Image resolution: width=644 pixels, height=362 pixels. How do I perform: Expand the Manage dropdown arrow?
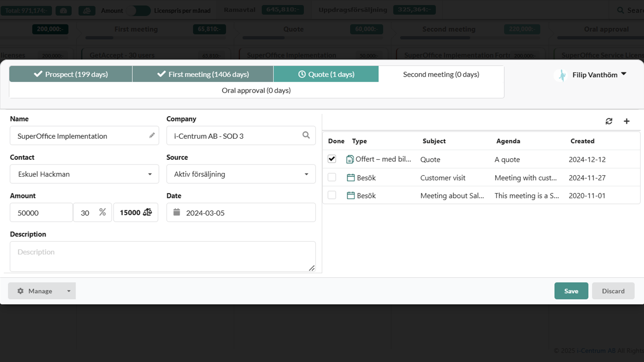click(69, 291)
